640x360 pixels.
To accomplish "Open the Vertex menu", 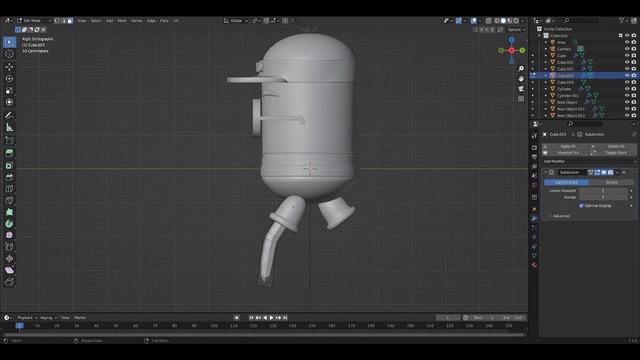I will point(137,20).
